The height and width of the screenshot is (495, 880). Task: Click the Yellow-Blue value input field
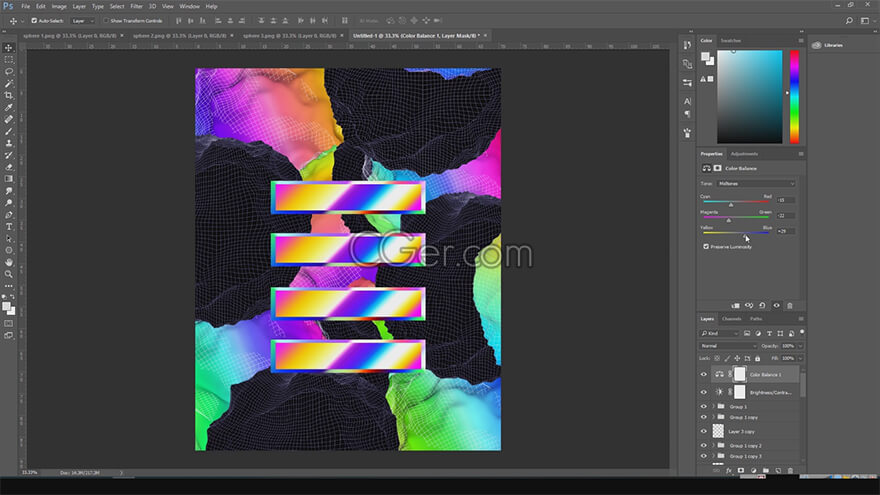(786, 231)
